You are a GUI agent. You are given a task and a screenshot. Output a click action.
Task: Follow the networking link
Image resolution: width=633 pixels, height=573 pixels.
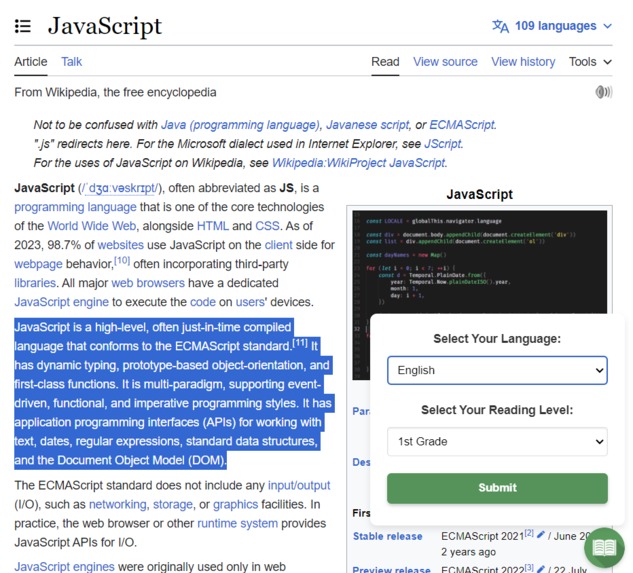117,505
